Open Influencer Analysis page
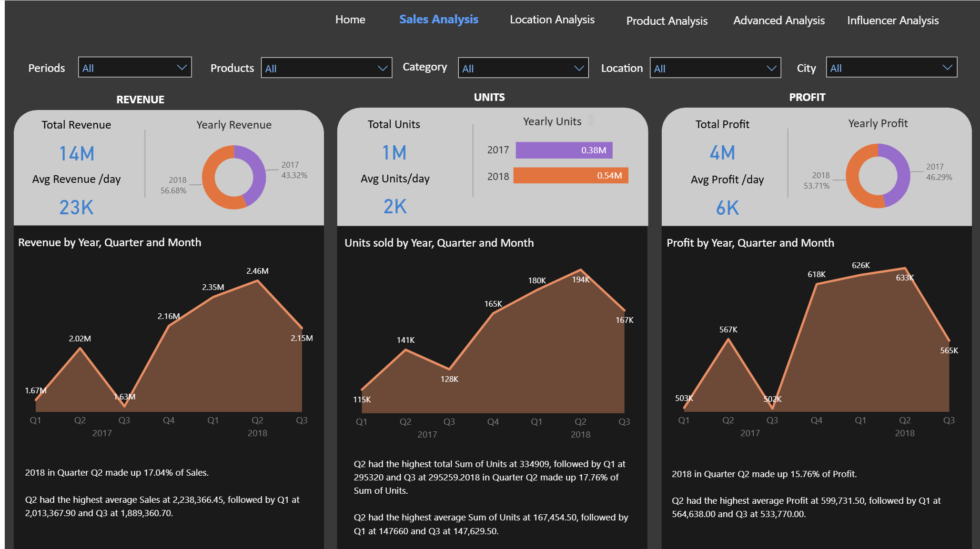 (x=892, y=20)
